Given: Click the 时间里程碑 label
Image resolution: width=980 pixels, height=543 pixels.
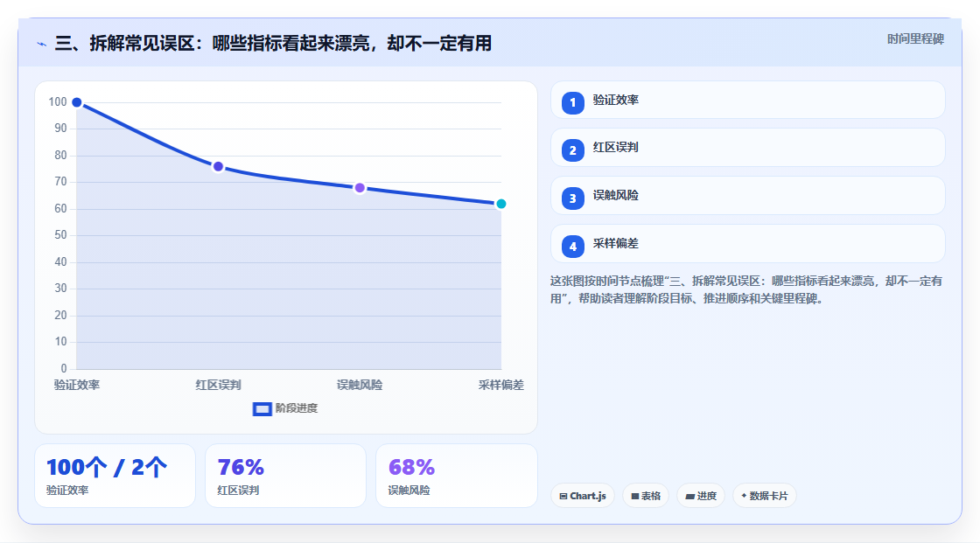Looking at the screenshot, I should (x=915, y=39).
